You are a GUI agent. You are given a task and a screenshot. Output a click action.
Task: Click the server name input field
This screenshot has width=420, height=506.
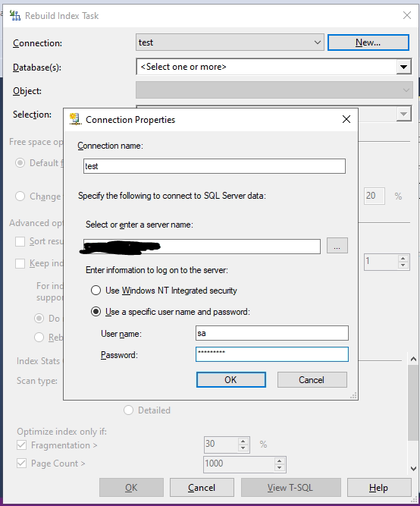click(202, 247)
